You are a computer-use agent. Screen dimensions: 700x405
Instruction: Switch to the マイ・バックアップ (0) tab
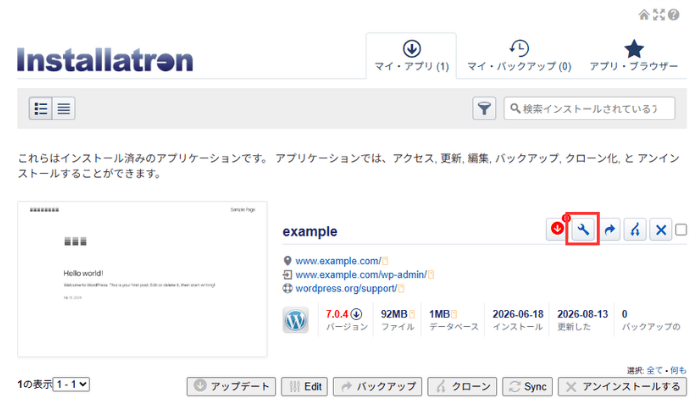(x=519, y=56)
